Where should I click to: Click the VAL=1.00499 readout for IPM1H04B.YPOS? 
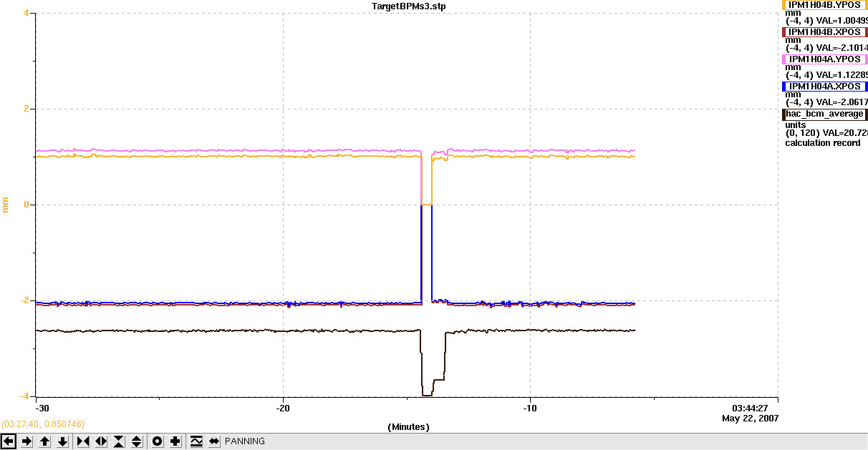841,20
